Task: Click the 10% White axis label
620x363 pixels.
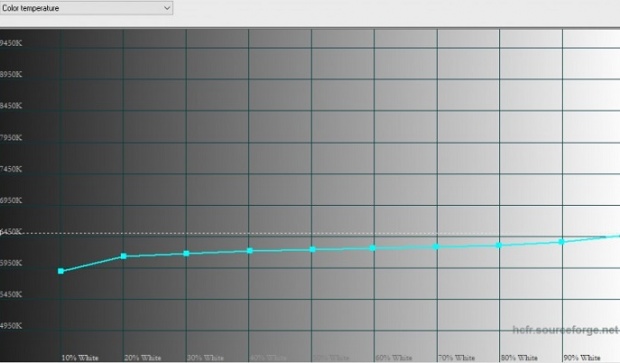Action: (80, 358)
